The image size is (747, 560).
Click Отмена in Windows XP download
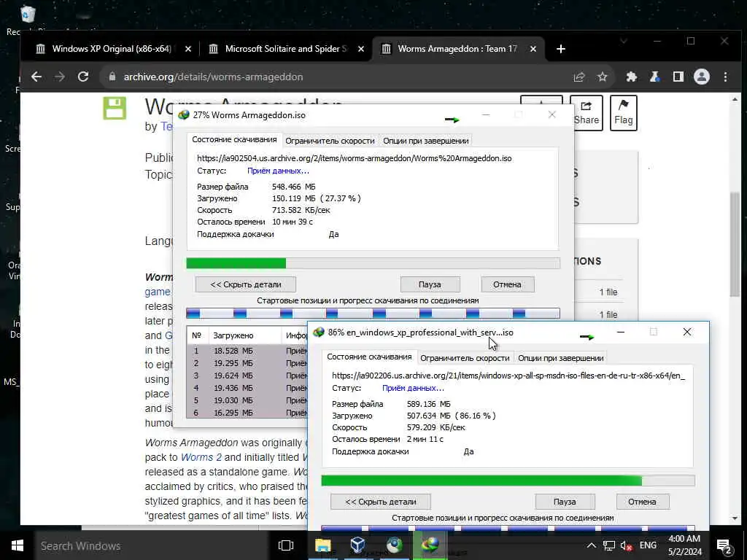tap(642, 502)
